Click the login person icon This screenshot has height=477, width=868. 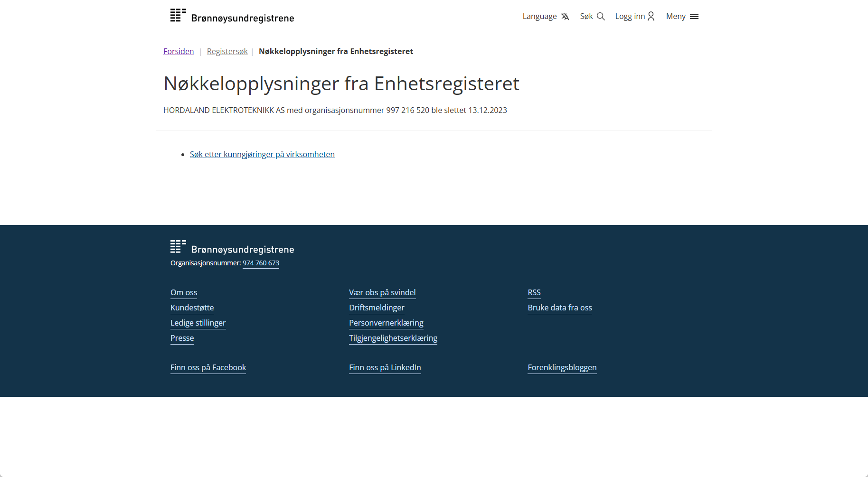[x=651, y=17]
